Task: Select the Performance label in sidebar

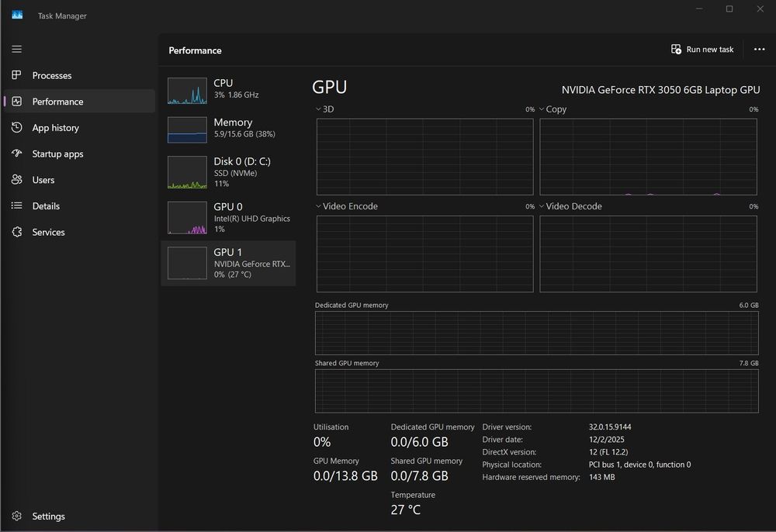Action: click(x=57, y=102)
